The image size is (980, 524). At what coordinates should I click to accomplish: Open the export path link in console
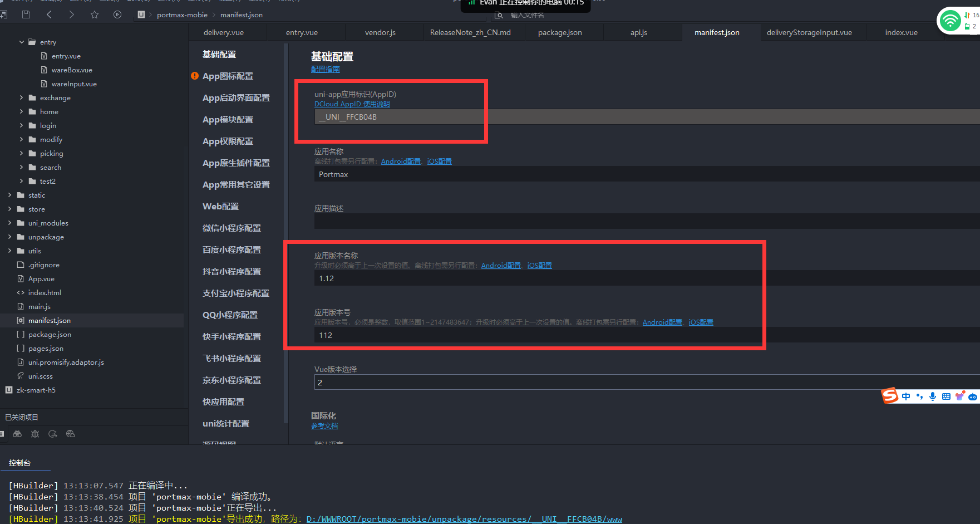pyautogui.click(x=464, y=519)
